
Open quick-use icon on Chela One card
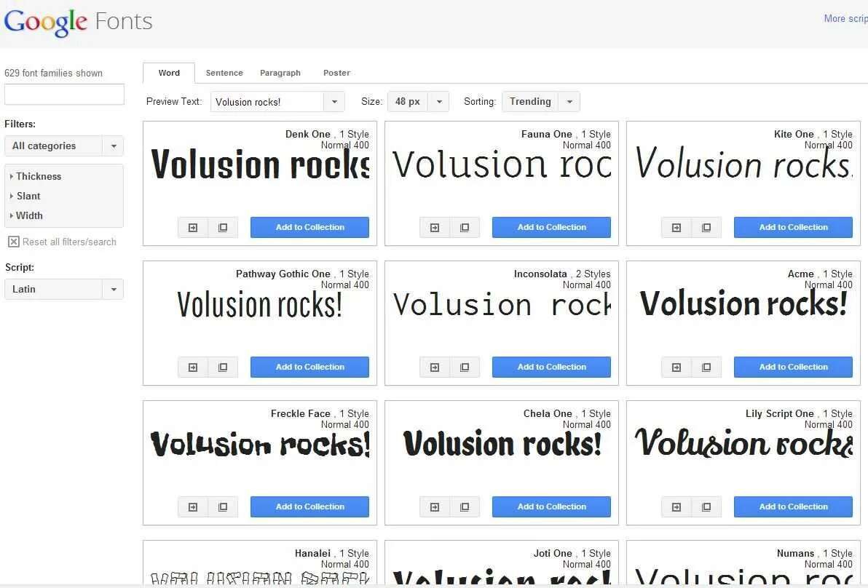(435, 506)
